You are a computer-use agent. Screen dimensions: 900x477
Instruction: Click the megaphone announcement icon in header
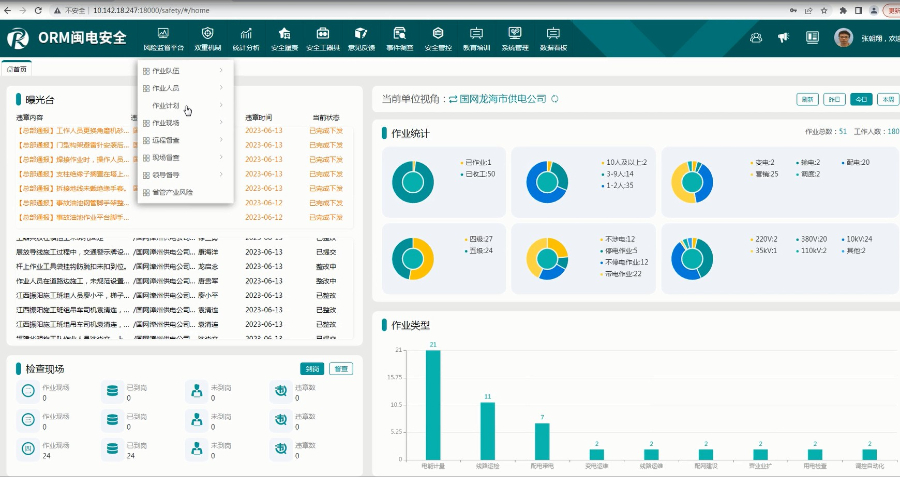783,38
